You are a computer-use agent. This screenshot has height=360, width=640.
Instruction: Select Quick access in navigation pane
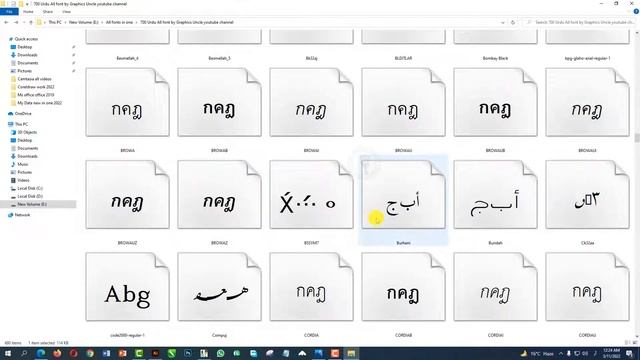(x=26, y=39)
